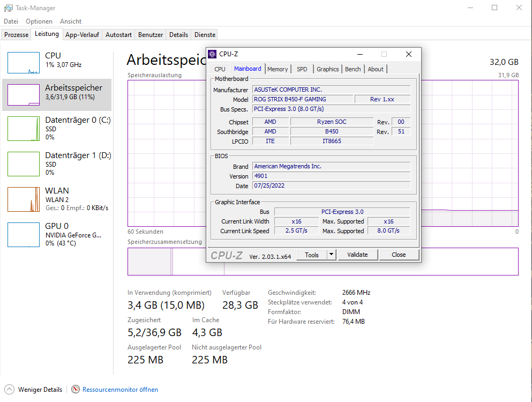Open the About tab in CPU-Z

pyautogui.click(x=376, y=69)
